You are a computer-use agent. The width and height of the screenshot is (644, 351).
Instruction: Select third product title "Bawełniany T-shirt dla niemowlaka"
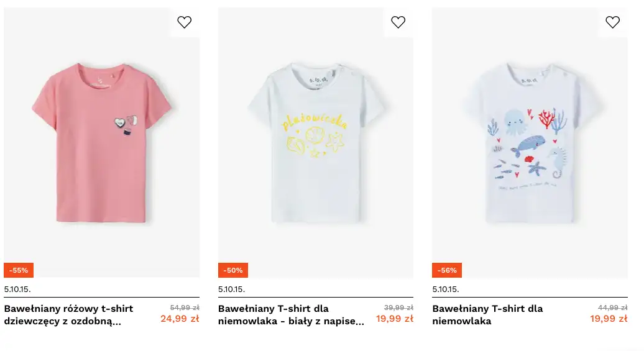point(487,314)
